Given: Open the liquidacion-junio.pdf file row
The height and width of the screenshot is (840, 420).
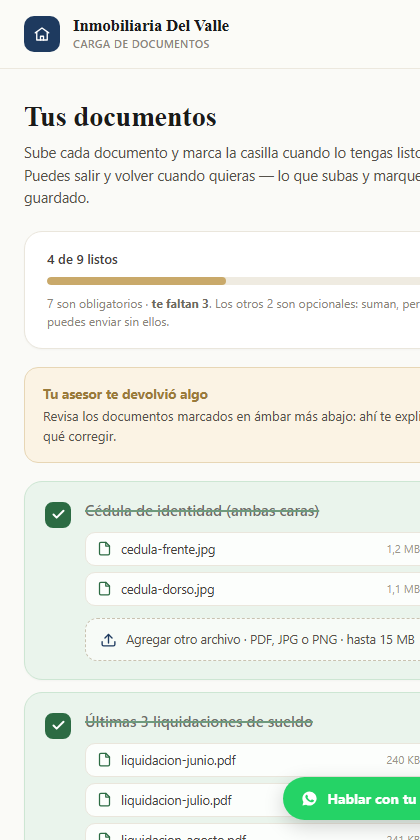Looking at the screenshot, I should coord(253,760).
